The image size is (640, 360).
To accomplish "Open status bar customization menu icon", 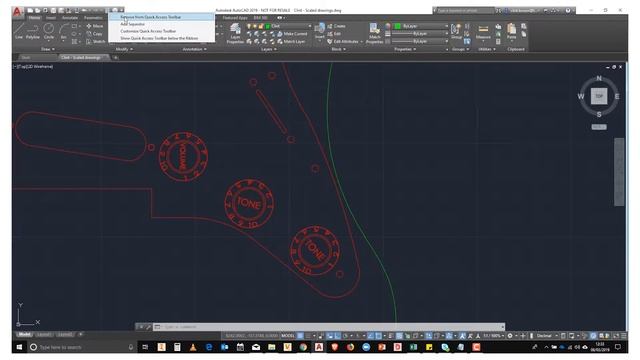I will click(x=624, y=336).
